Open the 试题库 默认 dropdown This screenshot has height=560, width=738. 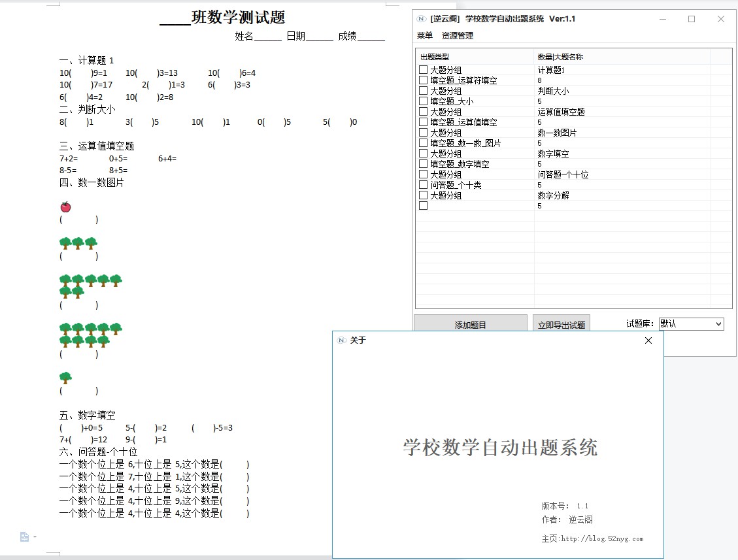[x=718, y=323]
